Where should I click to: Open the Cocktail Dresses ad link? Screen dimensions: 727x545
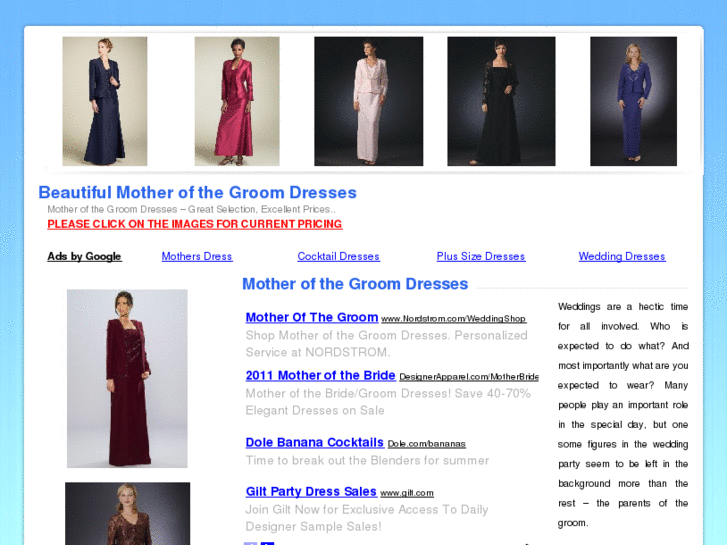tap(338, 256)
